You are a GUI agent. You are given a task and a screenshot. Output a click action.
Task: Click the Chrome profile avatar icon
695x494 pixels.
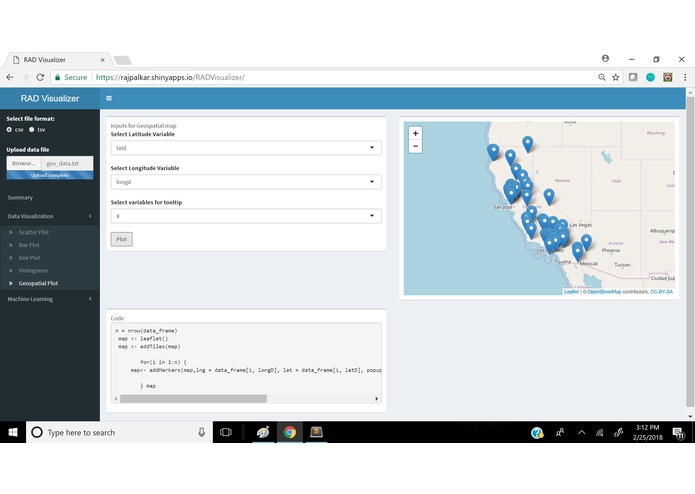click(605, 58)
